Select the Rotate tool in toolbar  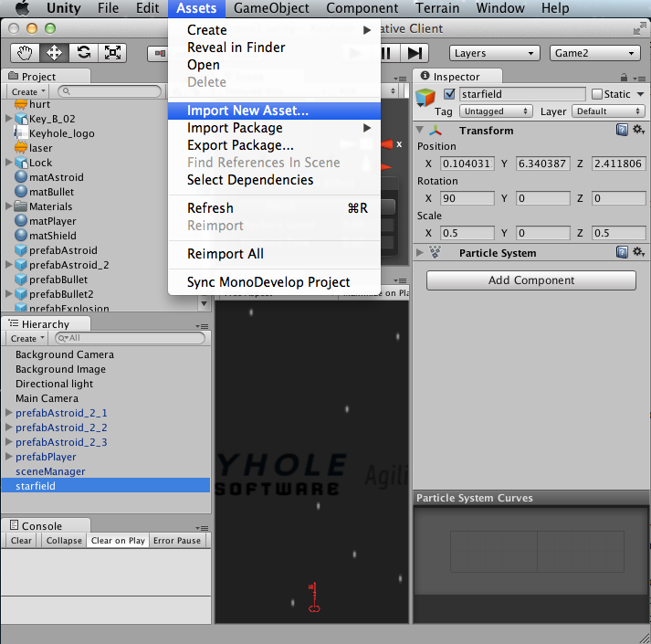point(84,52)
